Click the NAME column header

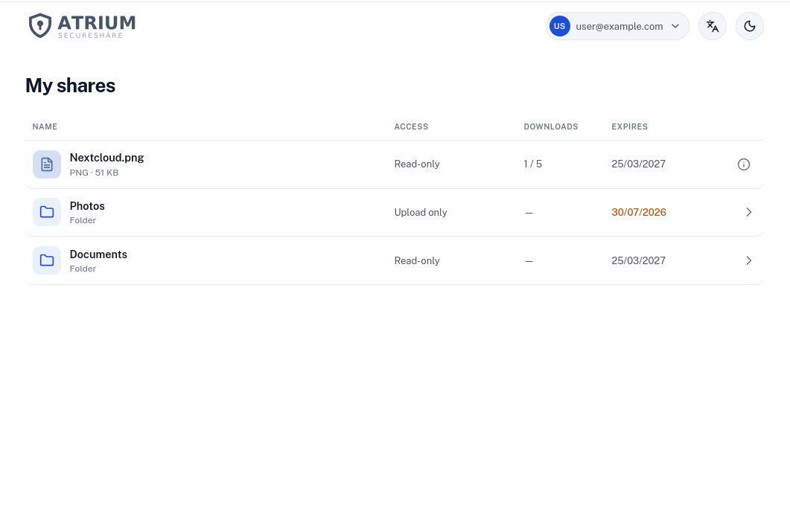(x=45, y=126)
